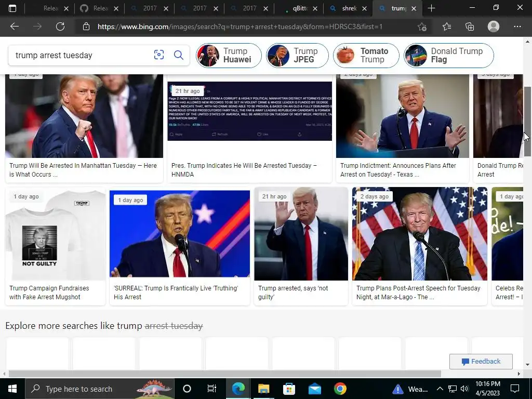
Task: Click the vertical page scrollbar thumb
Action: coord(527,122)
